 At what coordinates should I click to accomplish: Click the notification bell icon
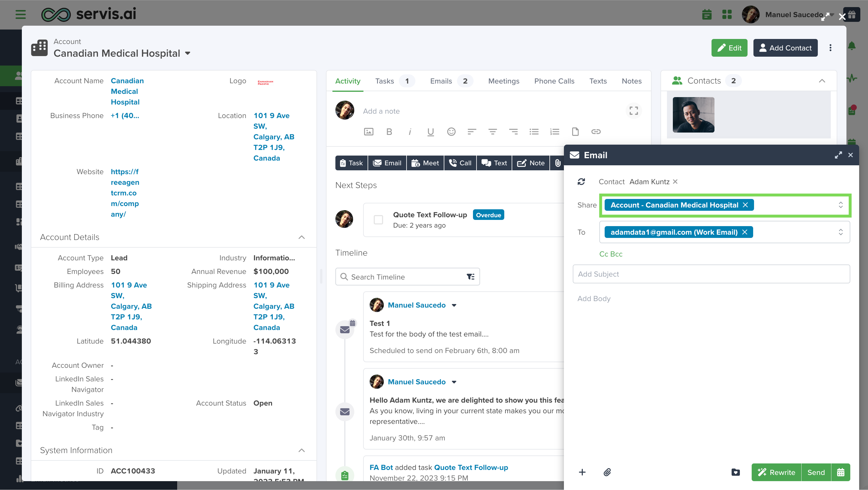(851, 45)
